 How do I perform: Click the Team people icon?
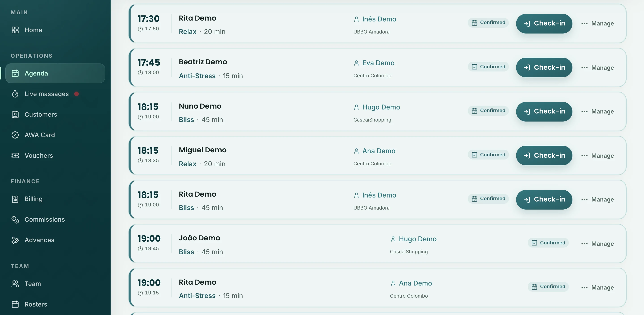[15, 284]
